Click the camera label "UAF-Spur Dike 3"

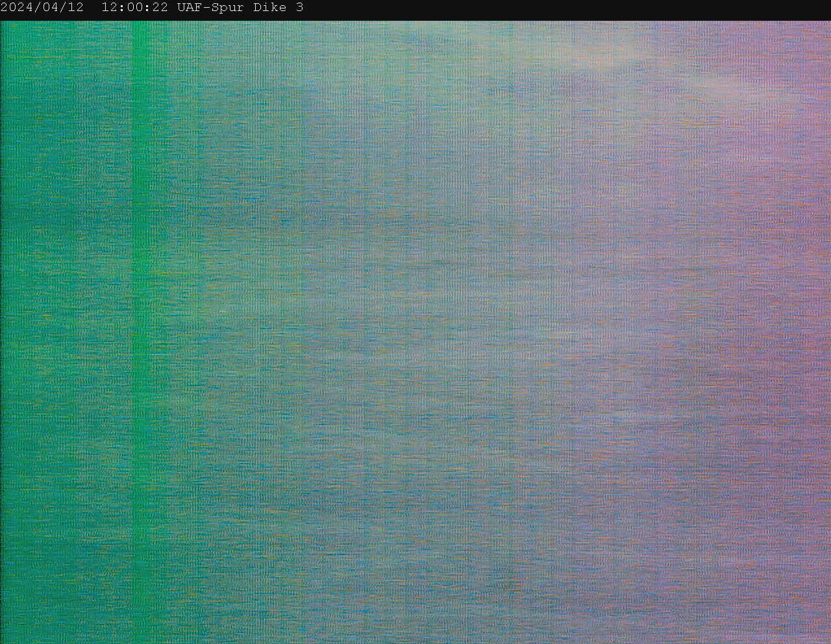[x=240, y=8]
